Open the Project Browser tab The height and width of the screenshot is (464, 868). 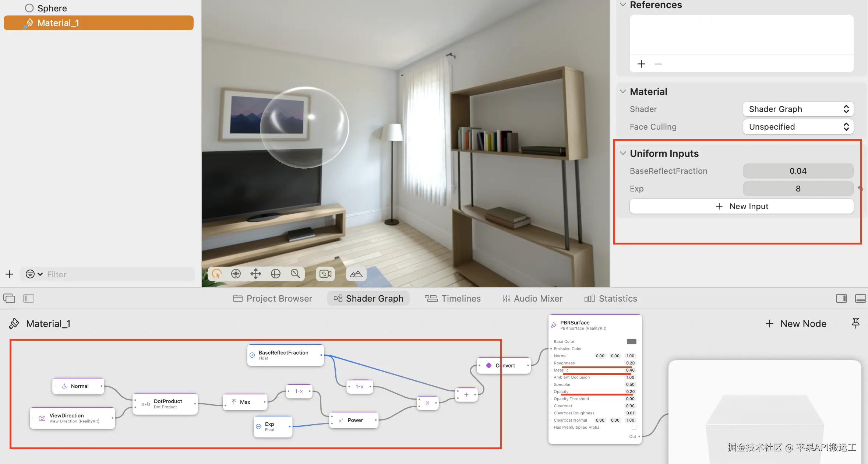coord(273,298)
